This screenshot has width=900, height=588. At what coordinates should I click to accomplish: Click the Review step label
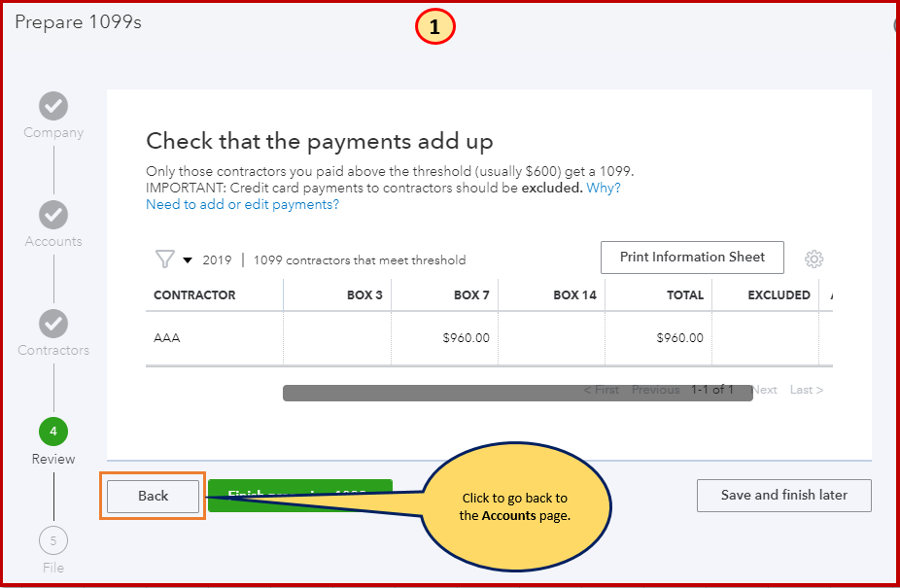(53, 459)
